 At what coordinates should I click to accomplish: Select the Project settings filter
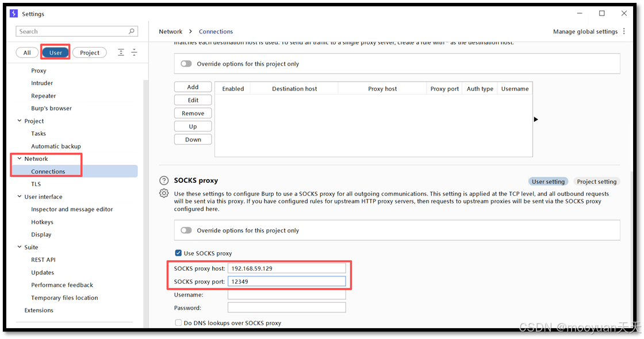[90, 52]
